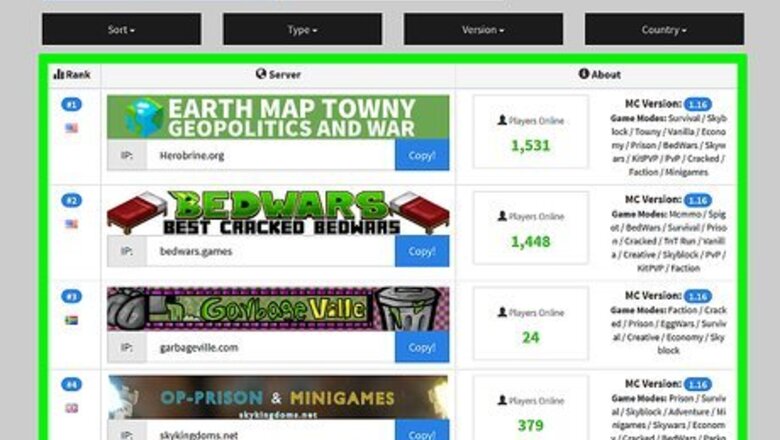Click the person icon in Herobrine players box
This screenshot has width=780, height=440.
tap(502, 120)
